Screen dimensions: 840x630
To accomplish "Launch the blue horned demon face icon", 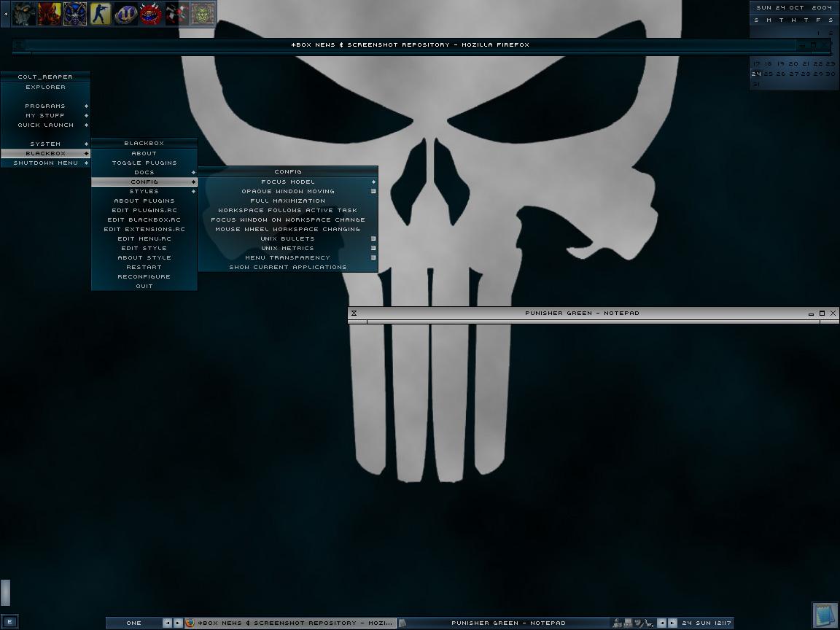I will click(x=75, y=14).
